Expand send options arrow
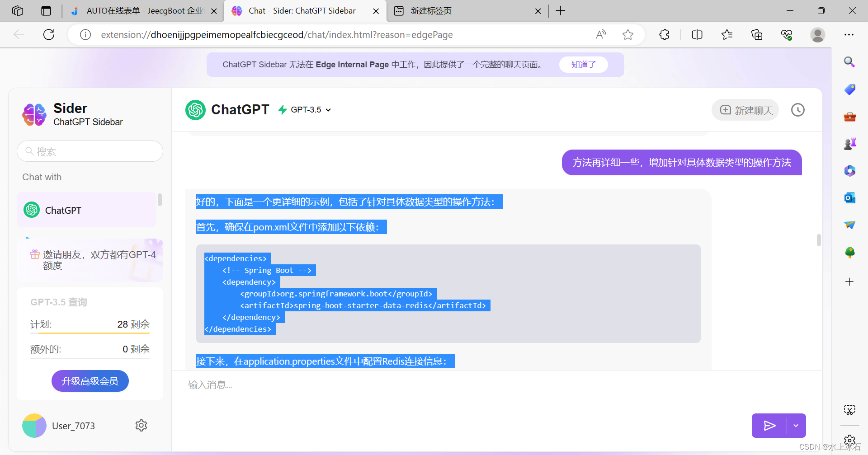The height and width of the screenshot is (455, 868). pyautogui.click(x=796, y=426)
